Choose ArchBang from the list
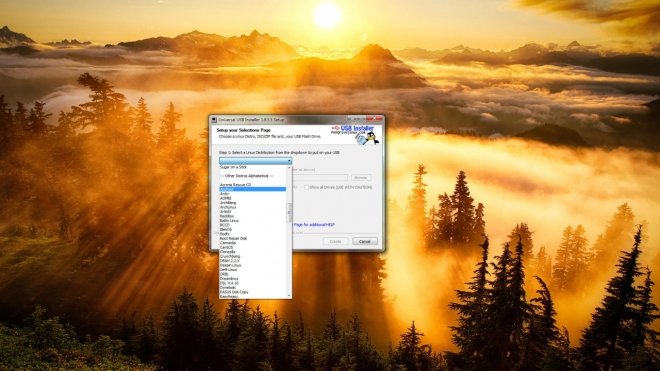This screenshot has height=371, width=660. 228,203
